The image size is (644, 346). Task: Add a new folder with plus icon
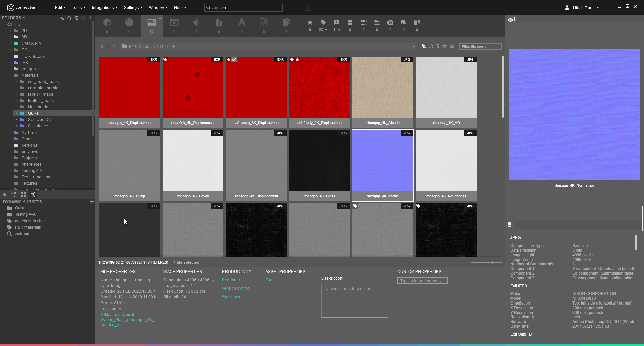click(x=90, y=18)
